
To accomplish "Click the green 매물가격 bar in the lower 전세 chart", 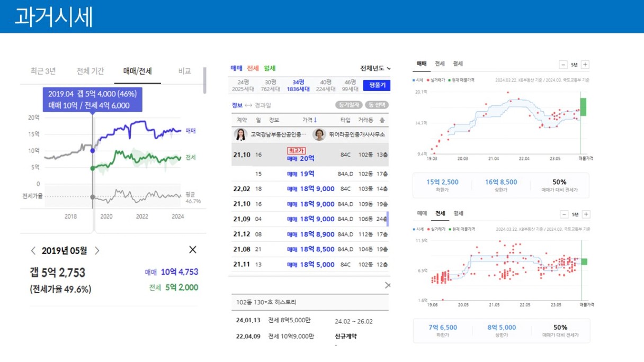I will tap(584, 261).
